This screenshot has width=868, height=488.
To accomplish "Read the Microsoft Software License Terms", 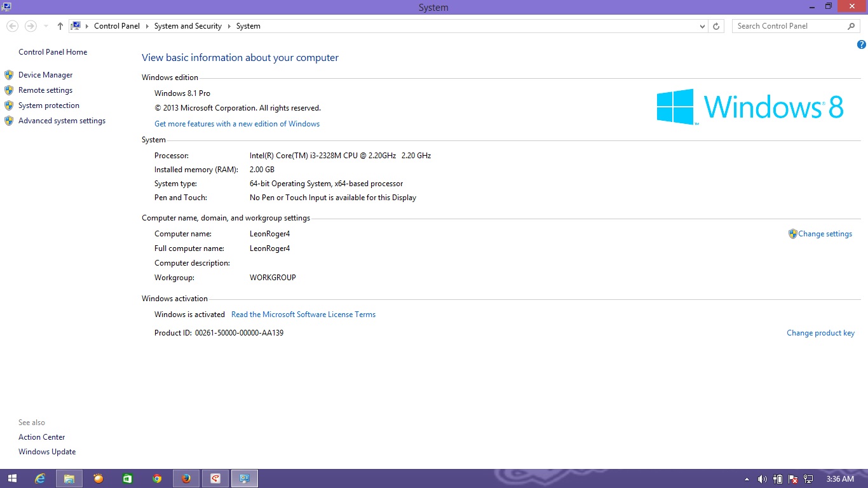I will coord(303,315).
